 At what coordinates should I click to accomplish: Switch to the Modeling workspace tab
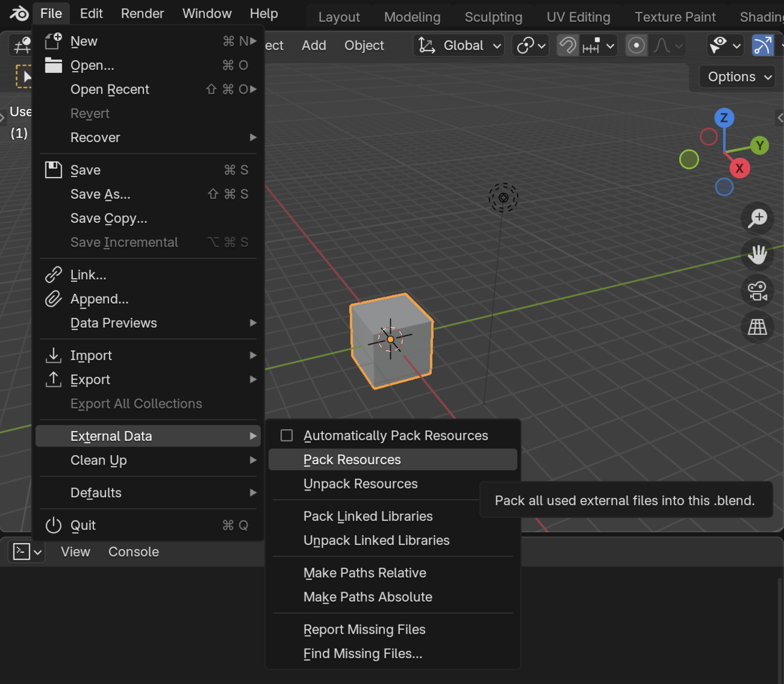(412, 17)
